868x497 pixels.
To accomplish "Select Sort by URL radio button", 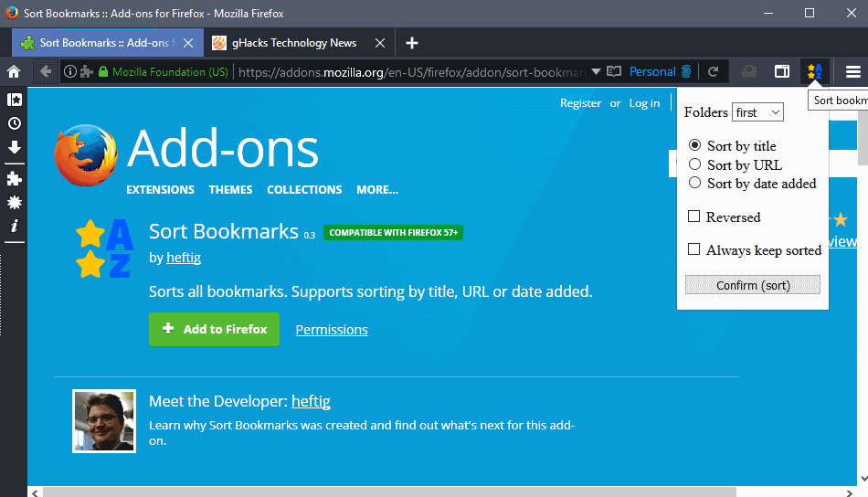I will point(694,164).
